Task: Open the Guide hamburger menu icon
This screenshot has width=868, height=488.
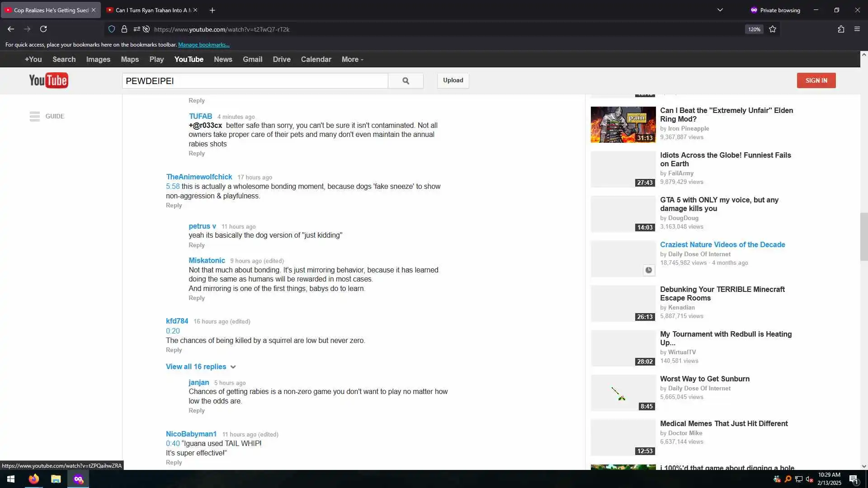Action: point(35,116)
